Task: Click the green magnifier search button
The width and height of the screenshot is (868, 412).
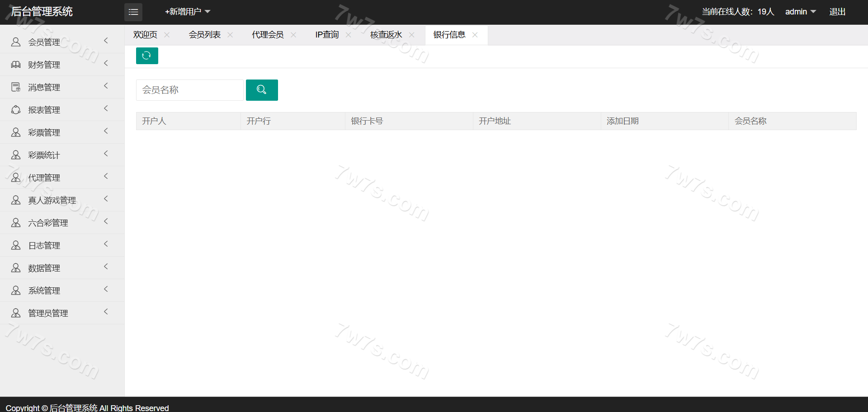Action: tap(262, 90)
